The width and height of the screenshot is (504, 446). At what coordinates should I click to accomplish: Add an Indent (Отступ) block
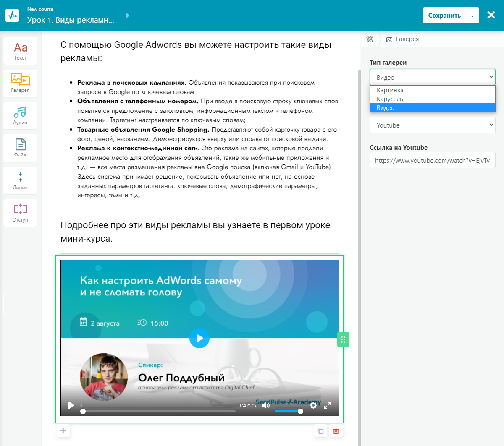tap(20, 213)
